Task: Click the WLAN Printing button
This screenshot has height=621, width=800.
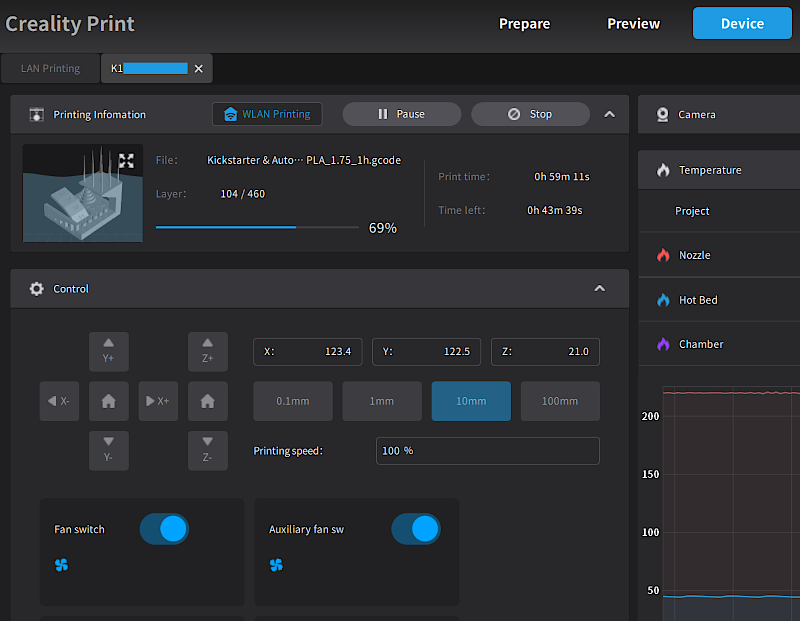Action: click(x=267, y=114)
